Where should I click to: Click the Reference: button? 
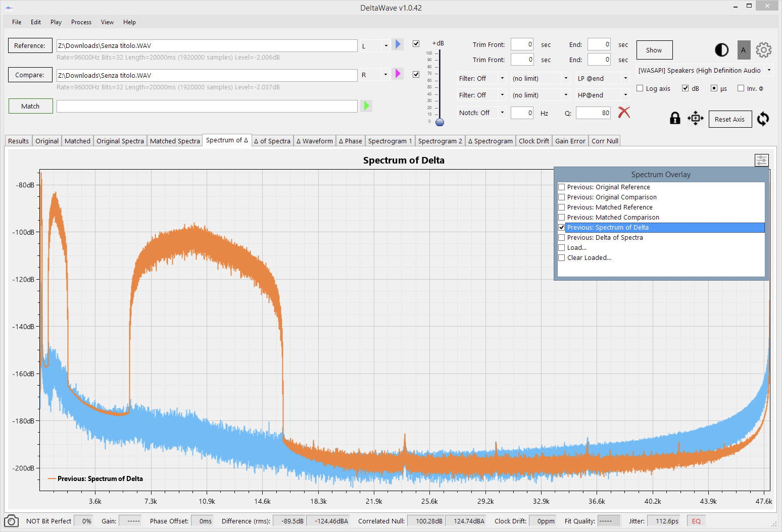(x=30, y=45)
